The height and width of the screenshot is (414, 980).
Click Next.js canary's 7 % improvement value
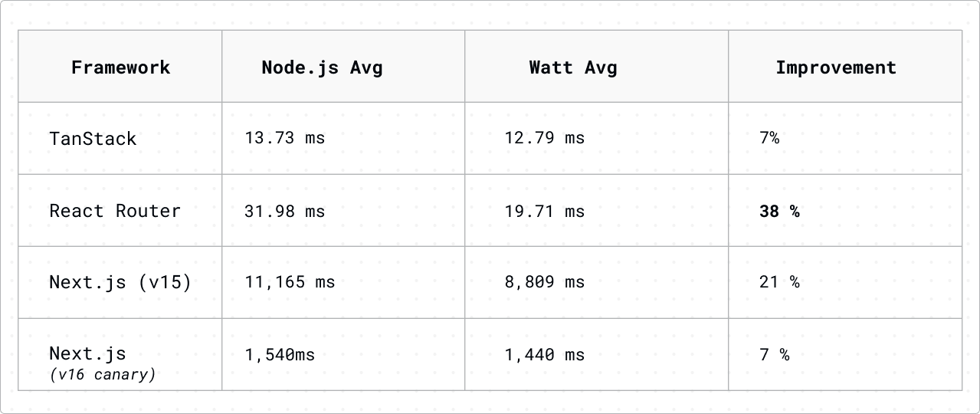click(774, 355)
